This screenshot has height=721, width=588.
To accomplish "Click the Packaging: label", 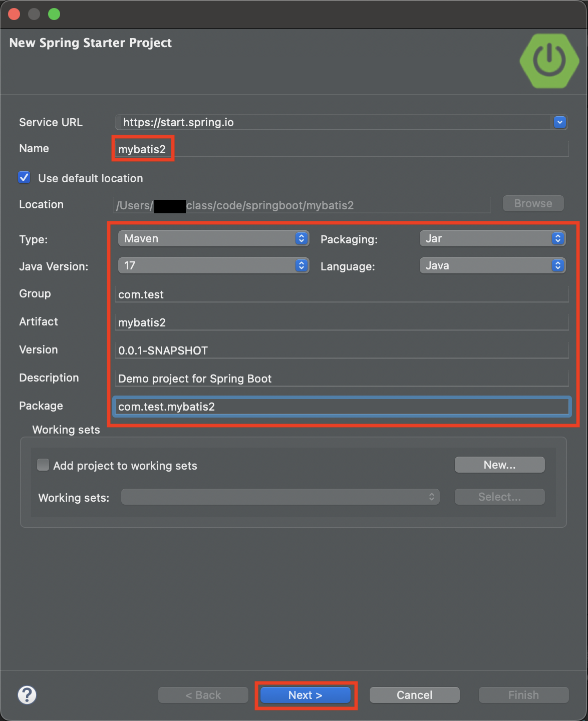I will 349,239.
